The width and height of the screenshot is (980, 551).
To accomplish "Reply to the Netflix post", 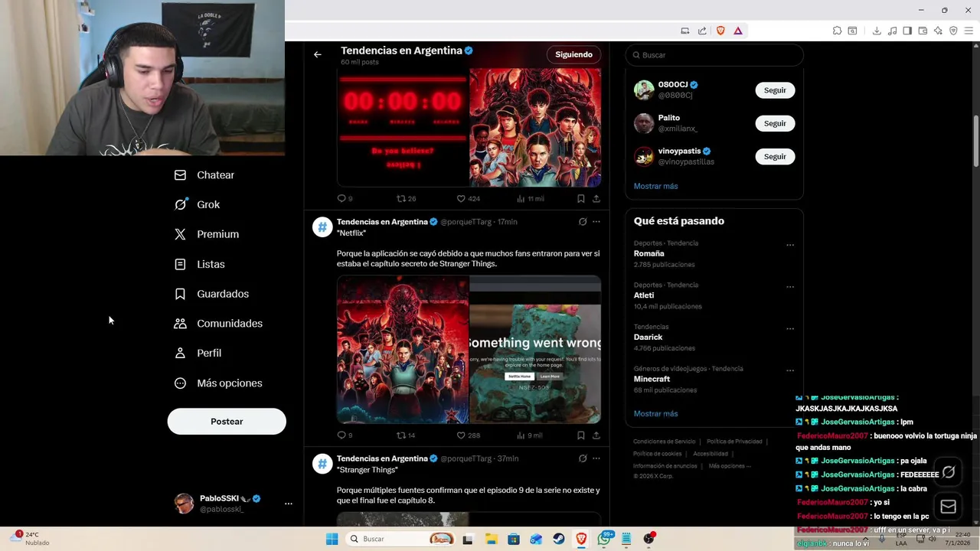I will coord(345,435).
